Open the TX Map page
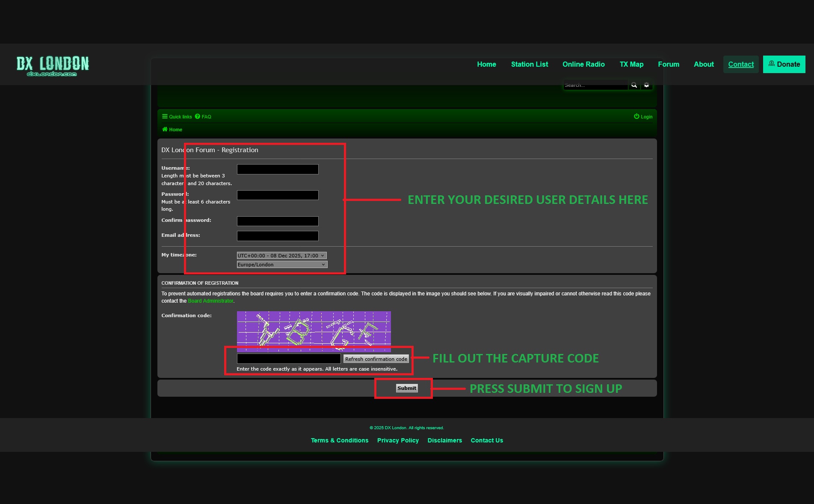The image size is (814, 504). click(x=631, y=64)
